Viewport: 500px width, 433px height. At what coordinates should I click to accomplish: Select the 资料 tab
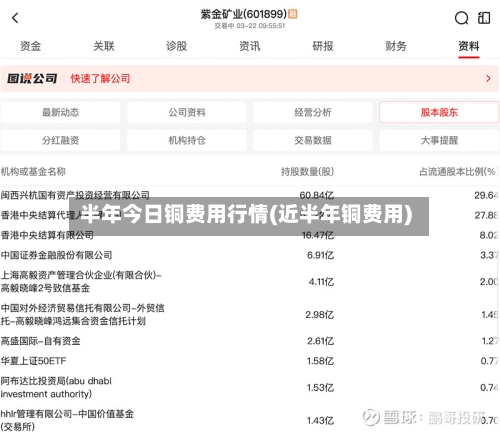click(x=469, y=46)
